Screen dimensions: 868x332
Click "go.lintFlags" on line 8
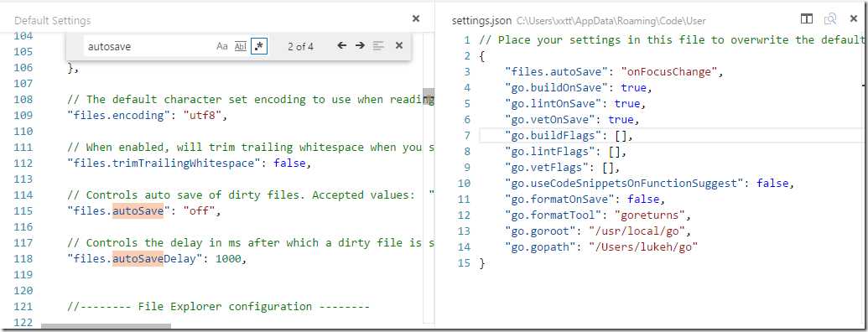pyautogui.click(x=550, y=151)
